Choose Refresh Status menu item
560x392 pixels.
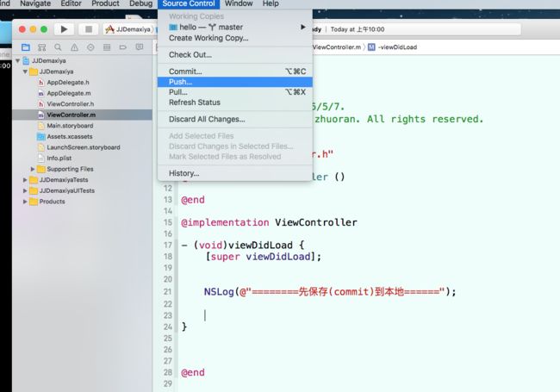coord(235,103)
